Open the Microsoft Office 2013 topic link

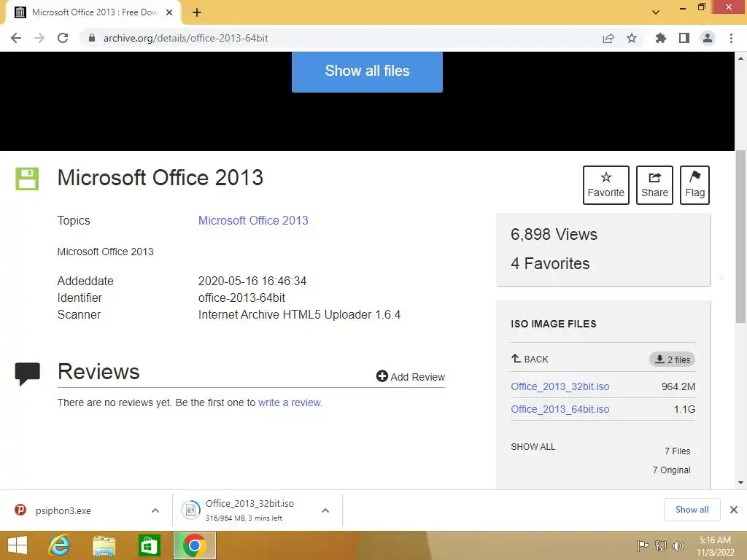(253, 220)
